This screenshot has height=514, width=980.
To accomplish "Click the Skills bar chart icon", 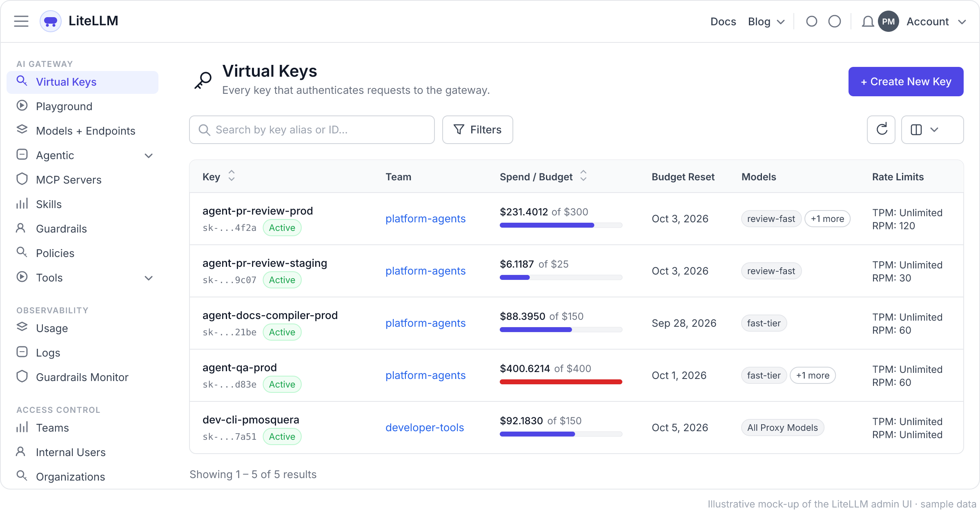I will [22, 203].
